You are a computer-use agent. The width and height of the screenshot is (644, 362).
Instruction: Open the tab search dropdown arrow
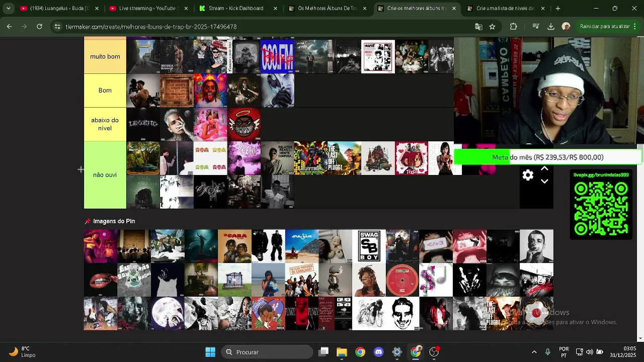click(x=9, y=9)
